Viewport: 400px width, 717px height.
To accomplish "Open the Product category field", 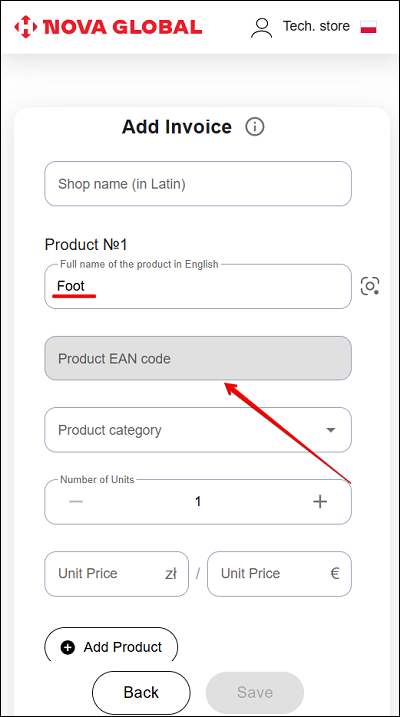I will point(198,430).
